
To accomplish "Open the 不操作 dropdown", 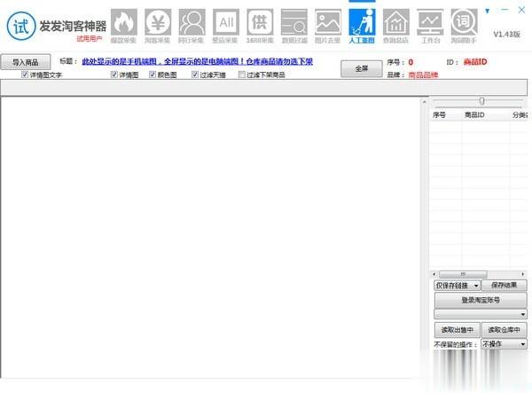I will 504,344.
